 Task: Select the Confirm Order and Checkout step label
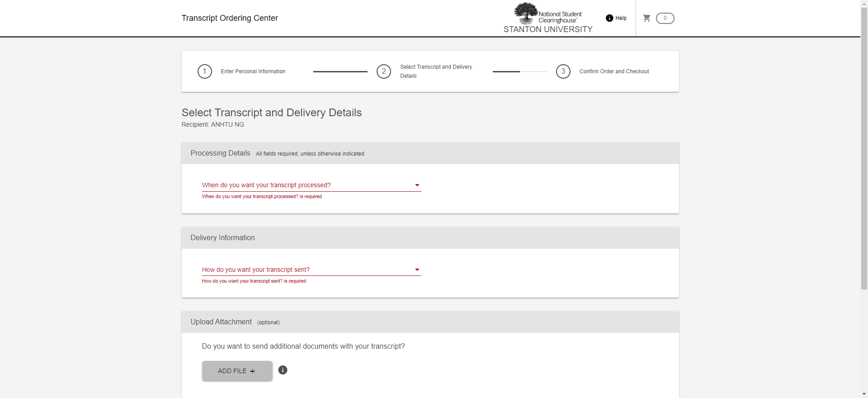[x=614, y=71]
